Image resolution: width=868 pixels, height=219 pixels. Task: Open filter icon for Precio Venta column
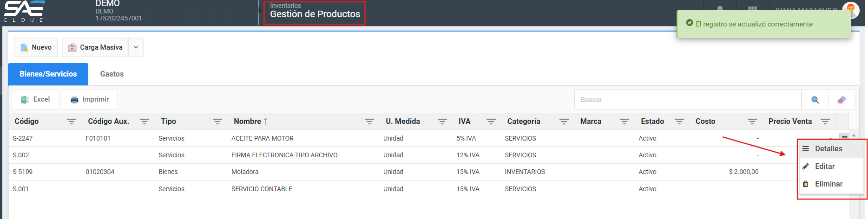[x=825, y=122]
